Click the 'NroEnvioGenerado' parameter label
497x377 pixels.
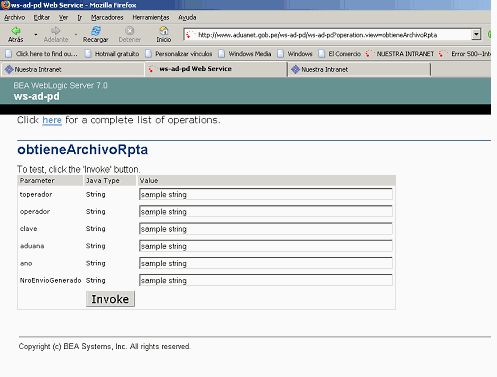click(x=50, y=280)
